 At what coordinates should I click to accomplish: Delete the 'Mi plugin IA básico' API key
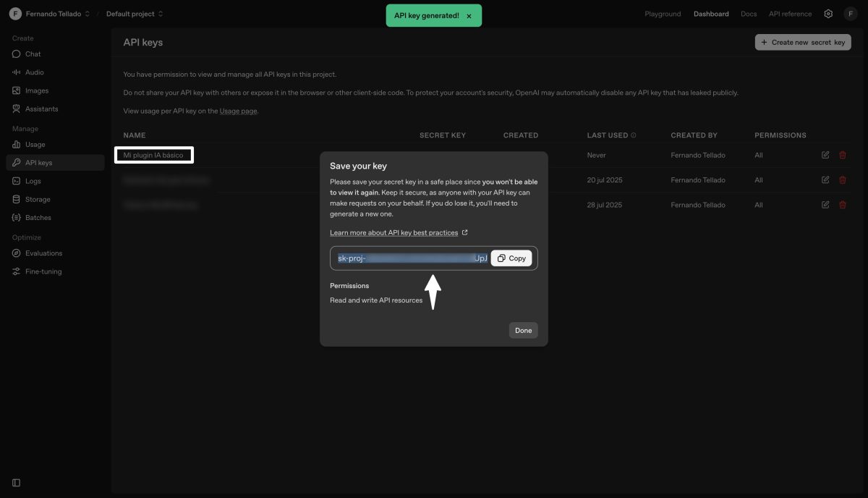[842, 154]
